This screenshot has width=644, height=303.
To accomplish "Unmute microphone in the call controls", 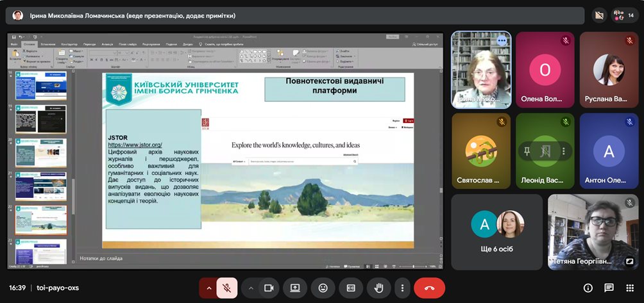I will [227, 288].
